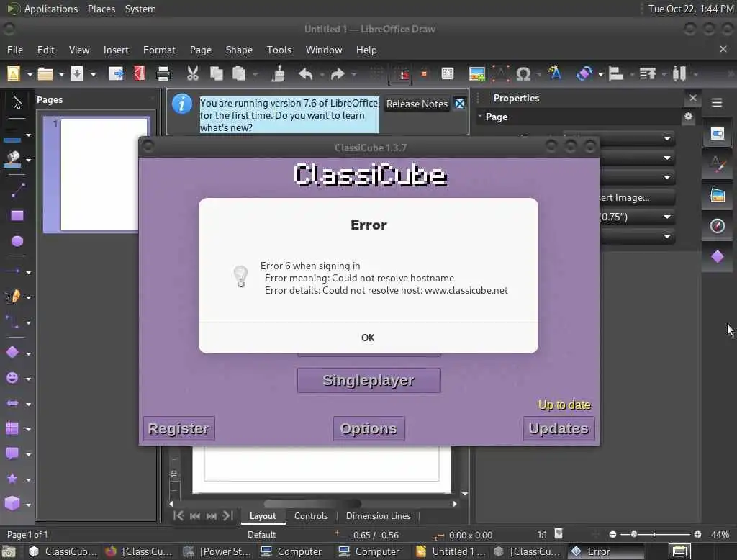Select the Layout layer tab

click(x=263, y=516)
